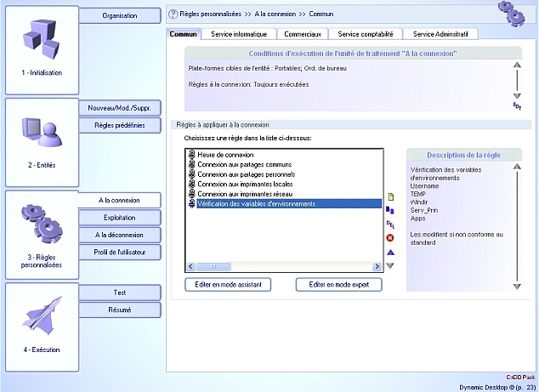Click the EDT edit conditions icon
This screenshot has width=539, height=392.
pos(517,106)
